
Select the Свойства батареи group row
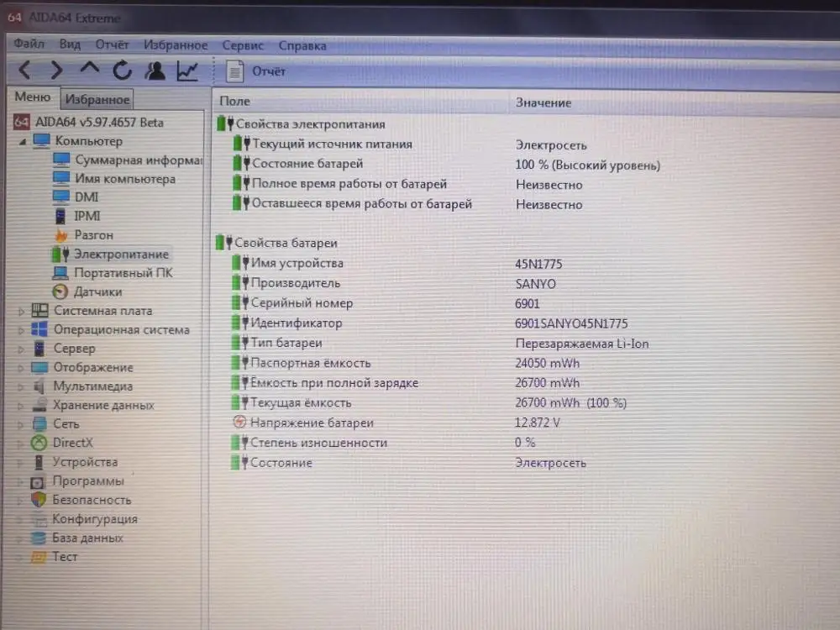pyautogui.click(x=276, y=243)
